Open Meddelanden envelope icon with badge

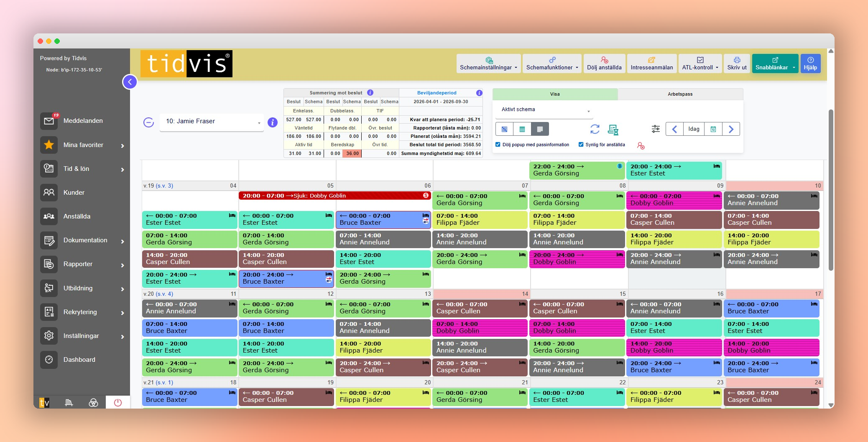click(x=49, y=121)
